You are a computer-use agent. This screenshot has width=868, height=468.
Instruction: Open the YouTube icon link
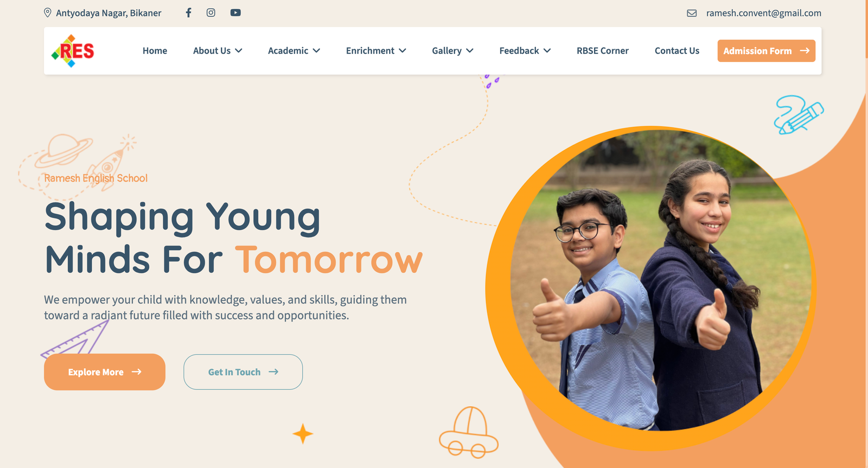coord(235,12)
